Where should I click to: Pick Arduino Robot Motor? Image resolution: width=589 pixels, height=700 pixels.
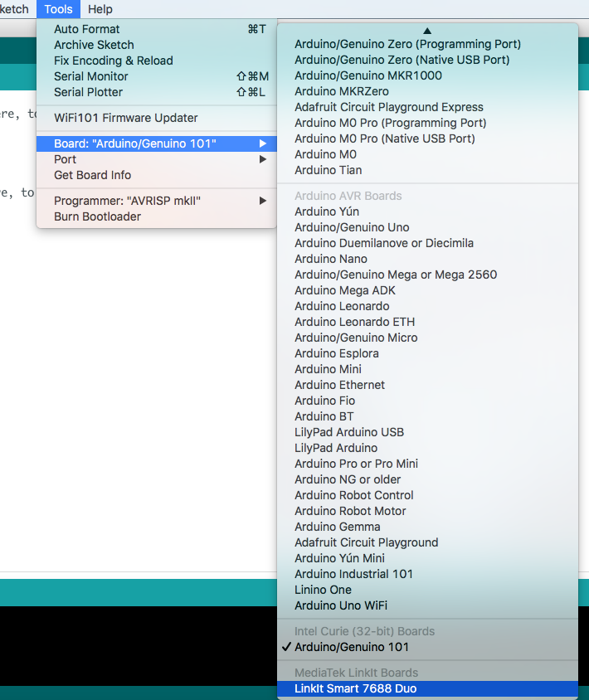coord(427,511)
